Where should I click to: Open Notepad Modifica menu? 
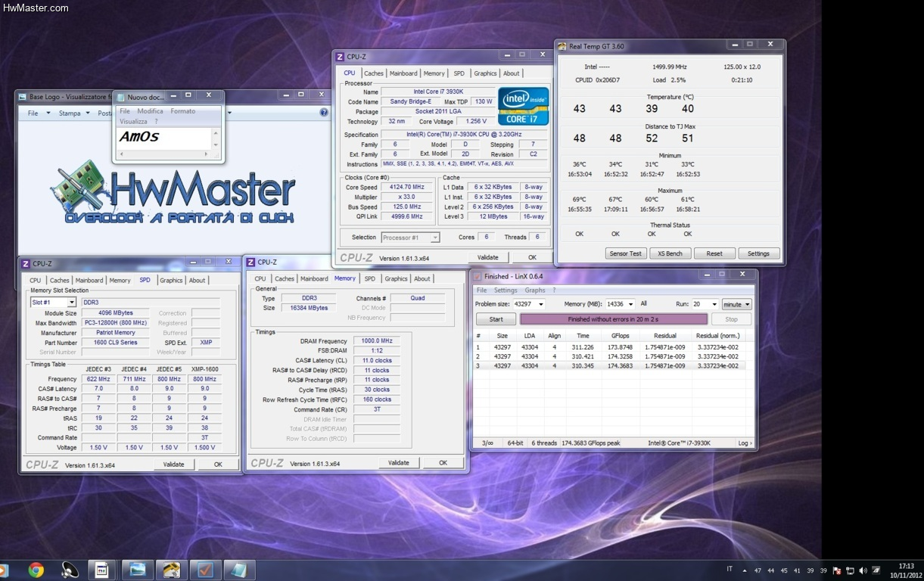tap(150, 111)
